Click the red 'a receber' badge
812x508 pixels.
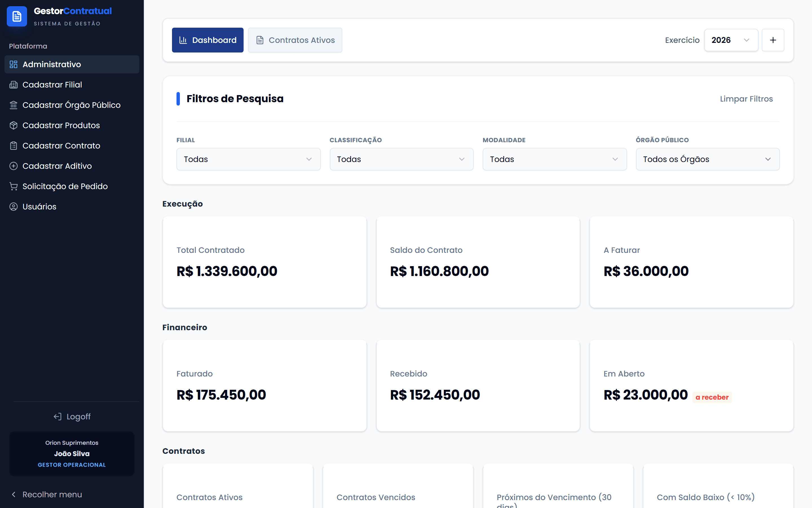tap(712, 397)
